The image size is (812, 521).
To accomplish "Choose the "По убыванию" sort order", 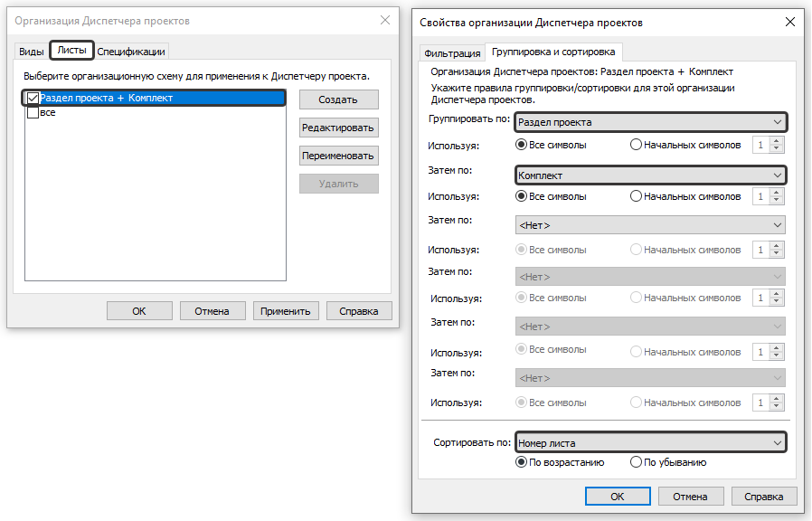I will point(637,462).
